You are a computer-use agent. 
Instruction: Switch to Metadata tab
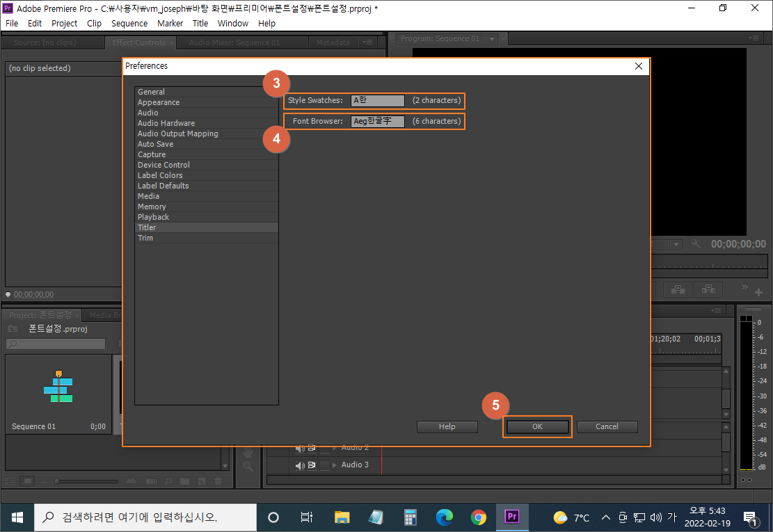[333, 43]
